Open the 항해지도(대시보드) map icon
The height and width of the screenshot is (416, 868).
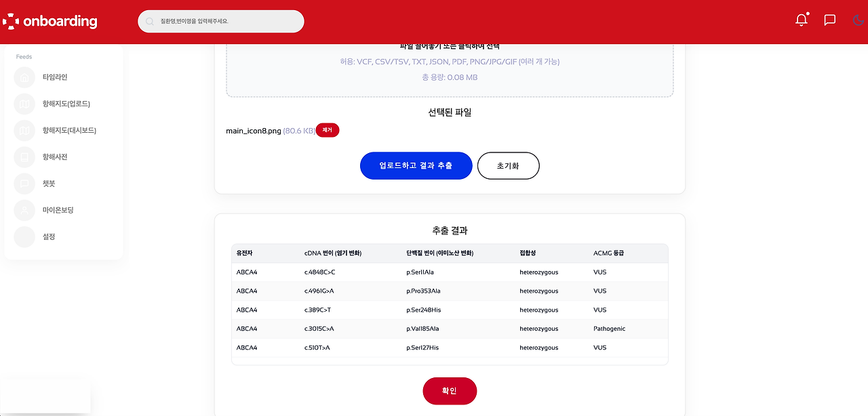tap(24, 130)
